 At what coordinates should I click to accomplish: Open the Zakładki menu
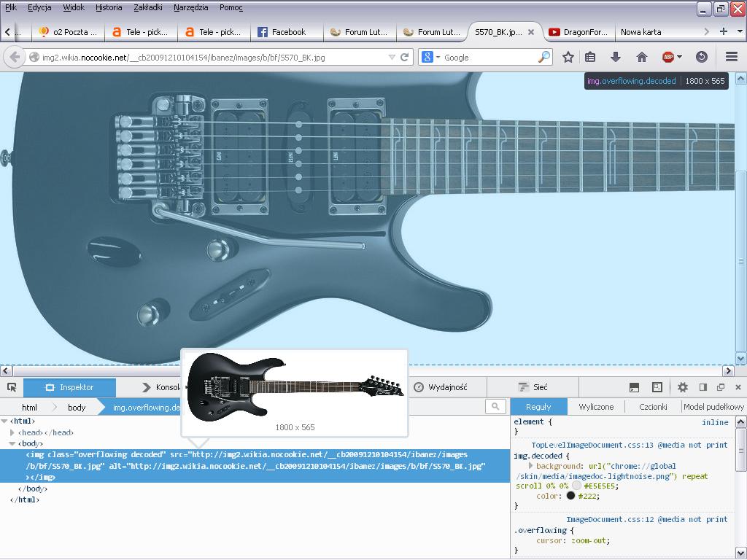149,7
